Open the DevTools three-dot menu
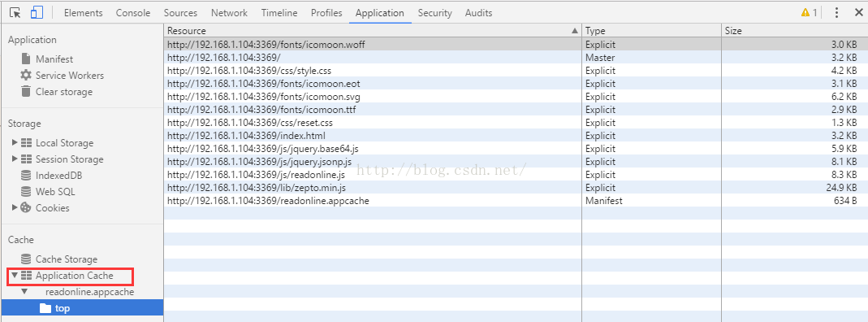868x322 pixels. [836, 12]
